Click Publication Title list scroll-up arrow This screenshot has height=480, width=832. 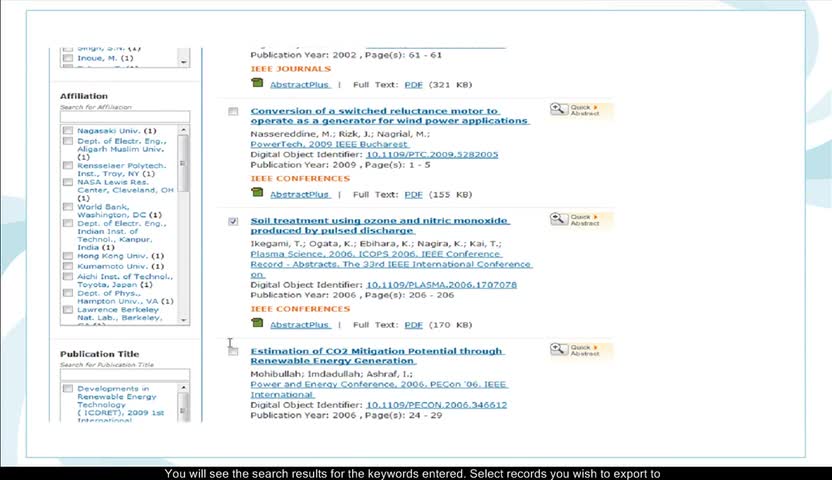coord(184,388)
